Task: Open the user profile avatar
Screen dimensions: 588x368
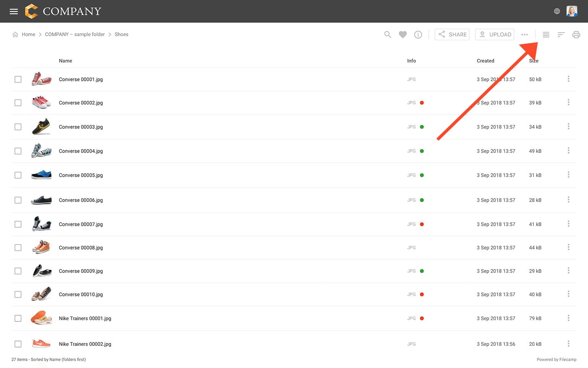Action: pos(572,11)
